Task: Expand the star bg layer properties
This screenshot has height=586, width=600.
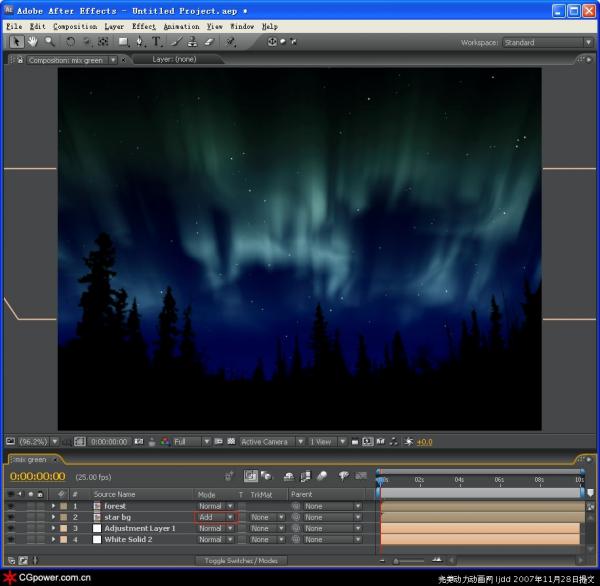Action: (x=53, y=517)
